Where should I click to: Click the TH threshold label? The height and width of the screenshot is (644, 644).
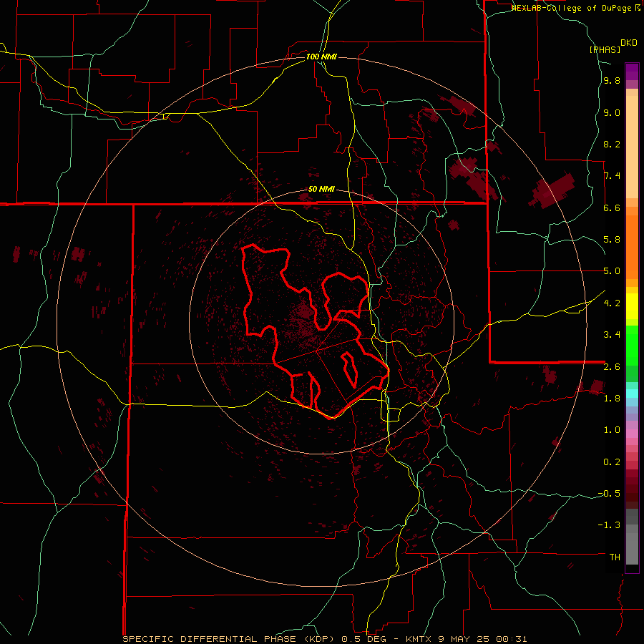pyautogui.click(x=615, y=557)
